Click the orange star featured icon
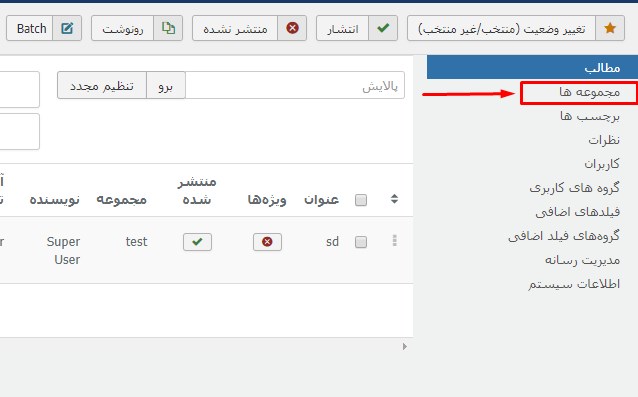The width and height of the screenshot is (638, 397). [x=610, y=28]
